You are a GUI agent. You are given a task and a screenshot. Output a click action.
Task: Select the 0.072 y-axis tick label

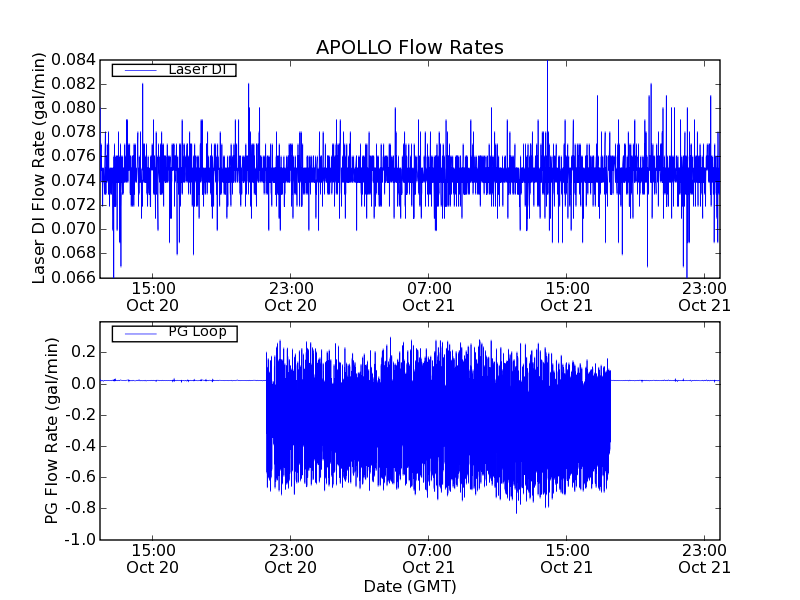[x=73, y=205]
